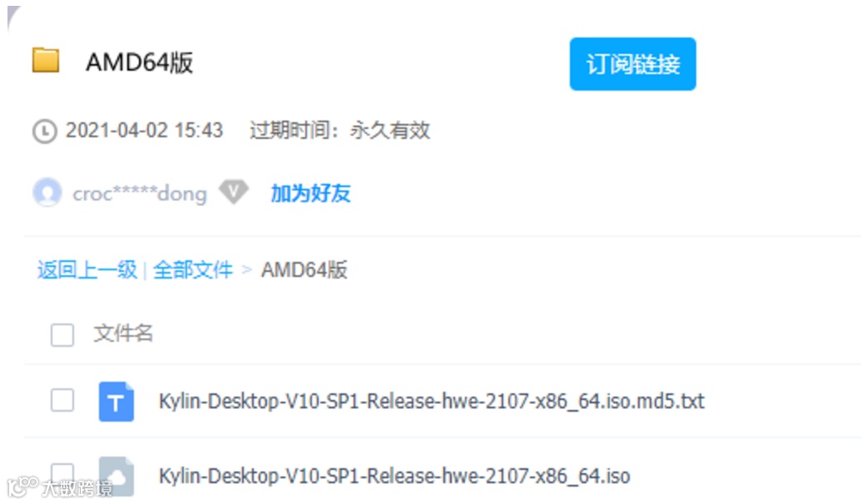Check the box for the iso.md5.txt file
The image size is (861, 504).
tap(62, 400)
